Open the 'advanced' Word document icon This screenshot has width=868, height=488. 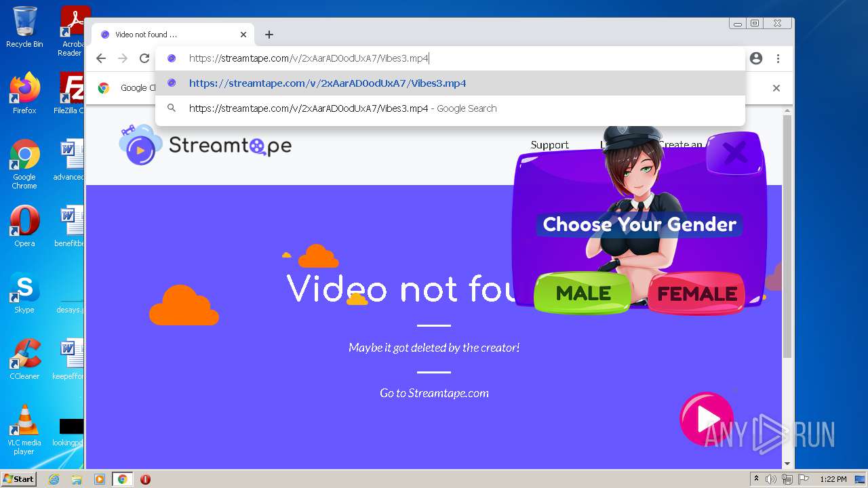point(69,161)
